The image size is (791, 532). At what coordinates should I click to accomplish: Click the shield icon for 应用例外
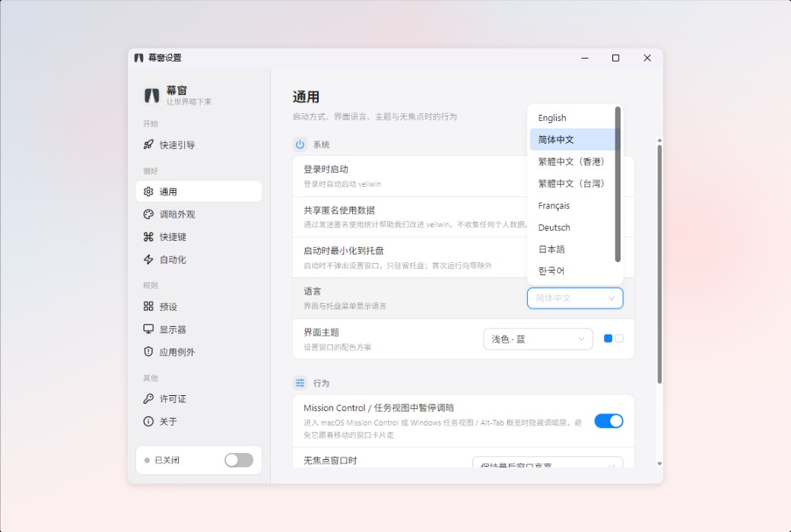point(148,352)
